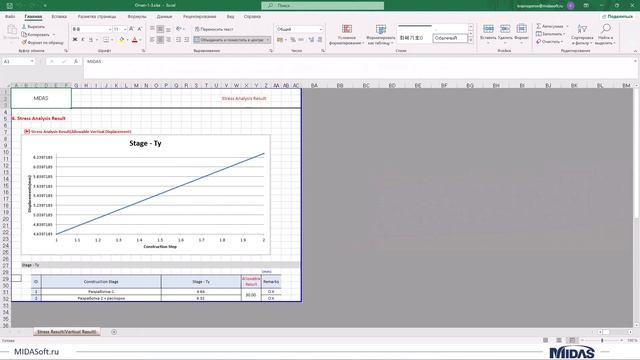
Task: Open the Fill (Заполнить) menu
Action: pyautogui.click(x=551, y=34)
